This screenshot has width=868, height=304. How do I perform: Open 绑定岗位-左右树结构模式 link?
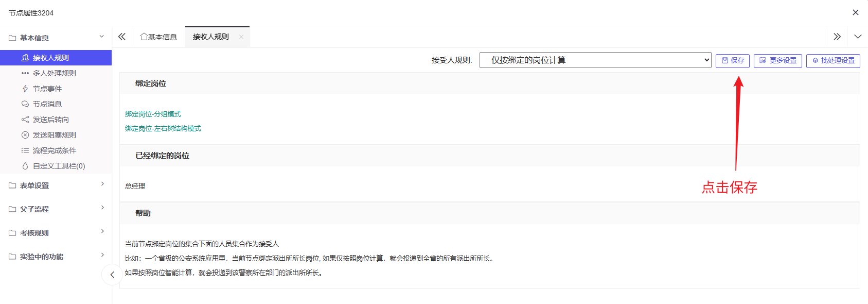(x=163, y=128)
